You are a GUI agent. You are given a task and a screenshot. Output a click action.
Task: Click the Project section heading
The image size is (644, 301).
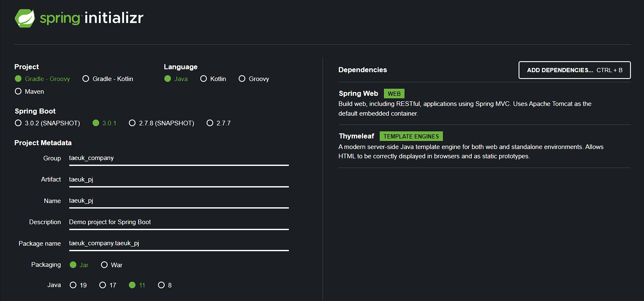click(x=27, y=67)
